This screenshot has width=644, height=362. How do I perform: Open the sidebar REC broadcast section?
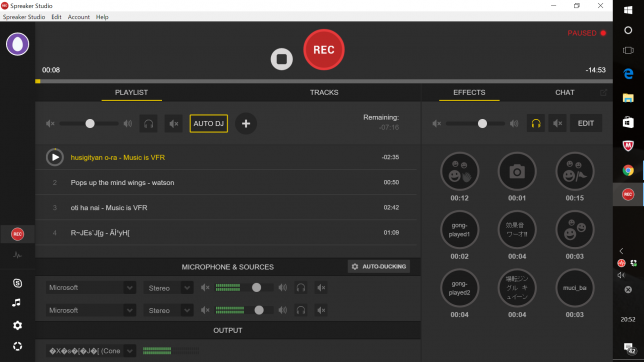click(17, 234)
